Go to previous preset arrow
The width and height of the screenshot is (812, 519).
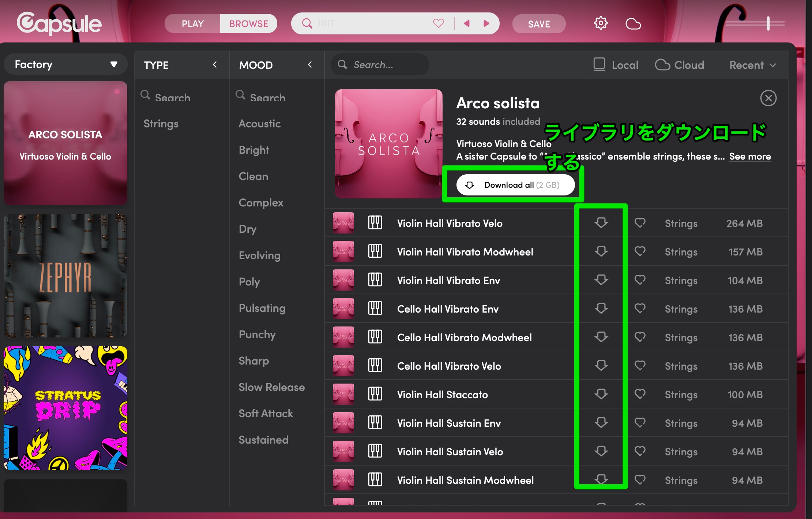(x=467, y=23)
